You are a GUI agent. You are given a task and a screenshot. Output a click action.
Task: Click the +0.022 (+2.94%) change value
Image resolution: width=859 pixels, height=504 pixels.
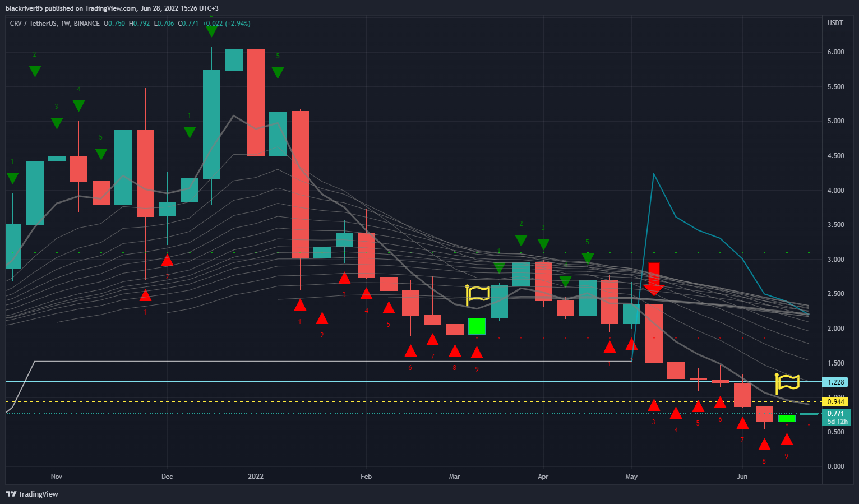pyautogui.click(x=226, y=24)
